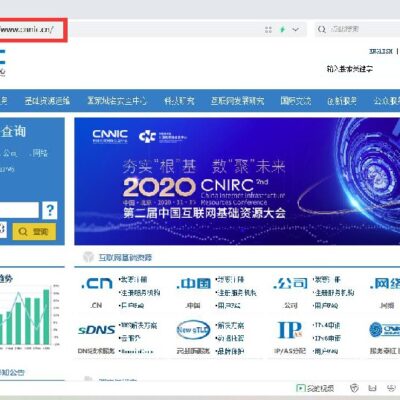This screenshot has width=400, height=400.
Task: Open the 公众服务 navigation item
Action: click(x=387, y=101)
